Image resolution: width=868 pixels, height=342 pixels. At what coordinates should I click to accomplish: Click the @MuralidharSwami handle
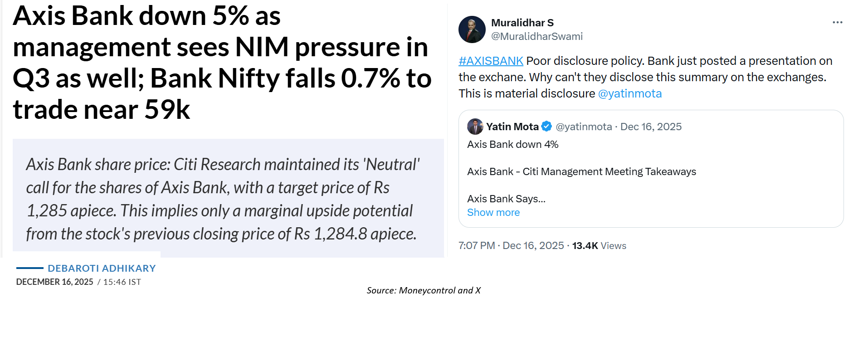pyautogui.click(x=536, y=36)
